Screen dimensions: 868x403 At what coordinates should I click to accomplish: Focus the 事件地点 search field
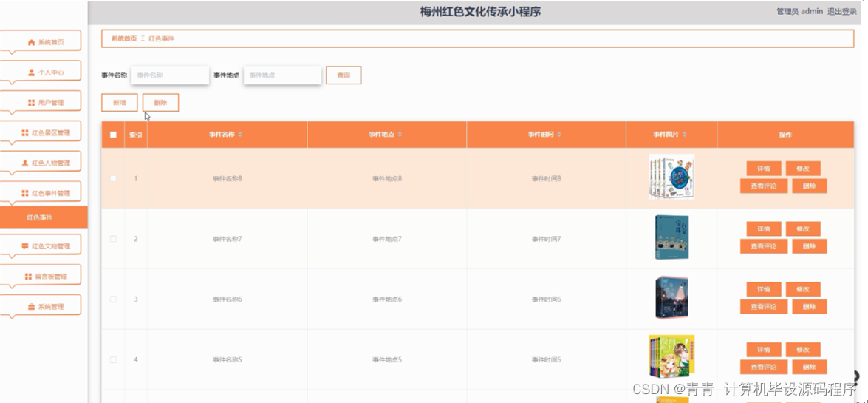point(282,75)
